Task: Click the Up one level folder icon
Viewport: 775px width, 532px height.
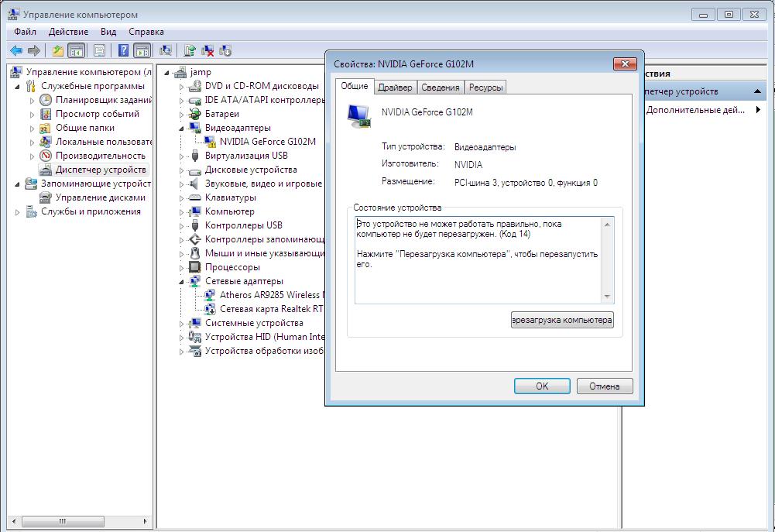Action: [58, 50]
